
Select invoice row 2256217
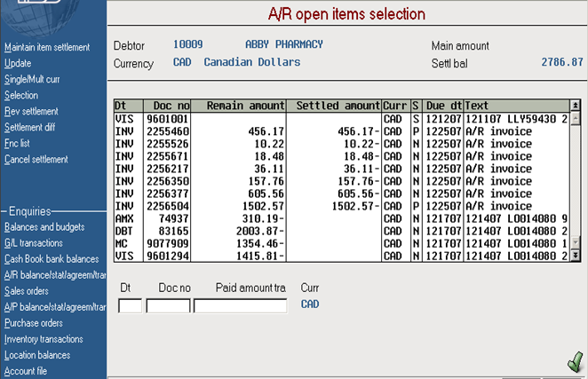(x=342, y=169)
